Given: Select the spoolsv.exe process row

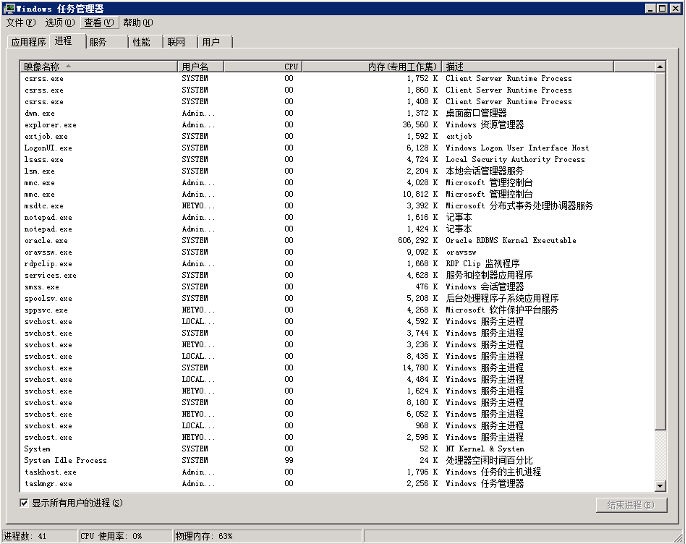Looking at the screenshot, I should click(x=337, y=298).
